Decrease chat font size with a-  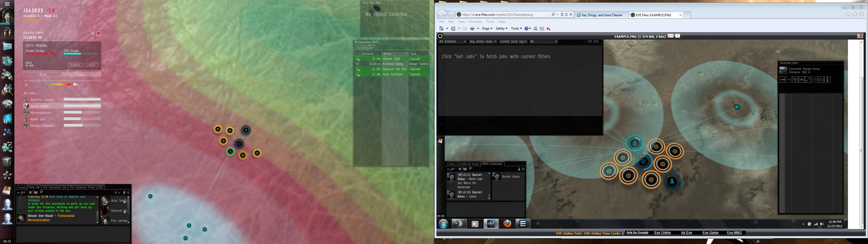[19, 192]
